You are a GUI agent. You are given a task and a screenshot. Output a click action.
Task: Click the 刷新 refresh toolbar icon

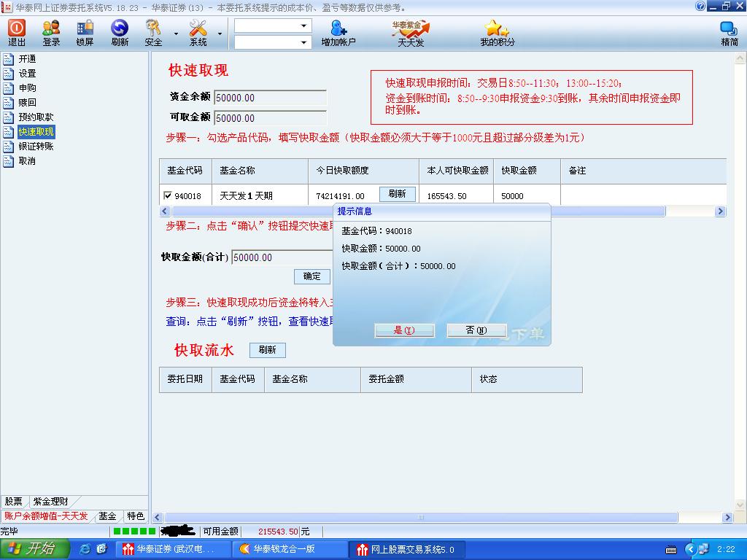coord(120,32)
